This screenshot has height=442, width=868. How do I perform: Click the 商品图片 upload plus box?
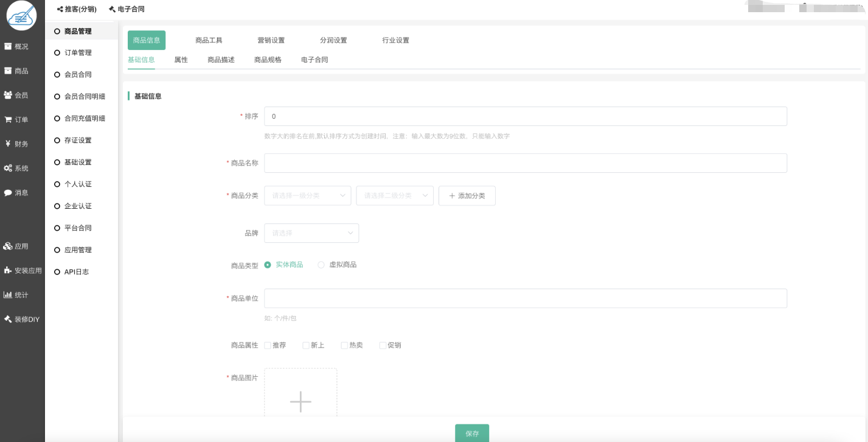[x=300, y=396]
